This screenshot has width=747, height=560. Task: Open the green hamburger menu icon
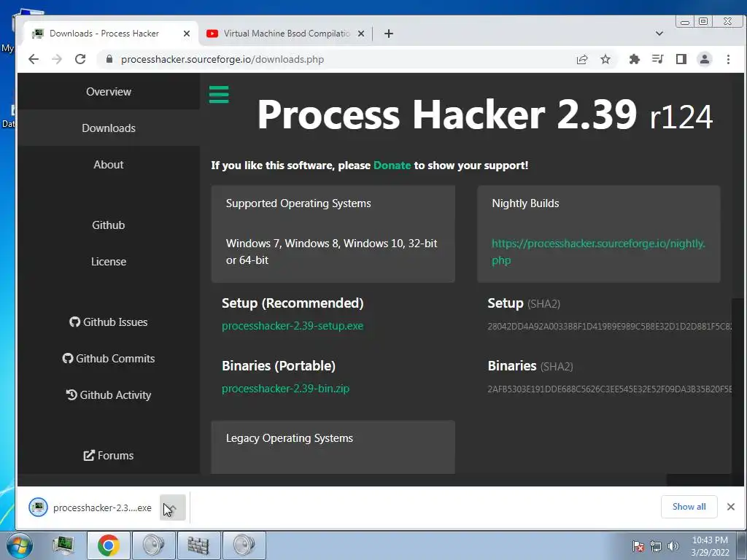click(x=219, y=94)
